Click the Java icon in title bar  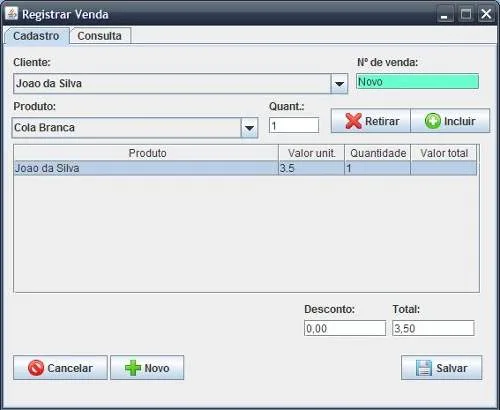(x=12, y=14)
